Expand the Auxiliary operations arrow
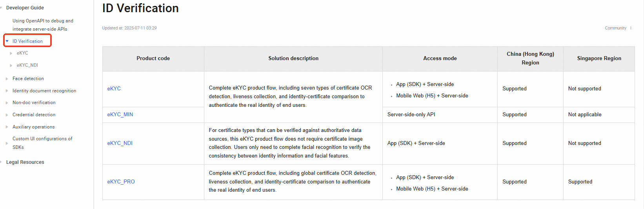 pyautogui.click(x=7, y=127)
